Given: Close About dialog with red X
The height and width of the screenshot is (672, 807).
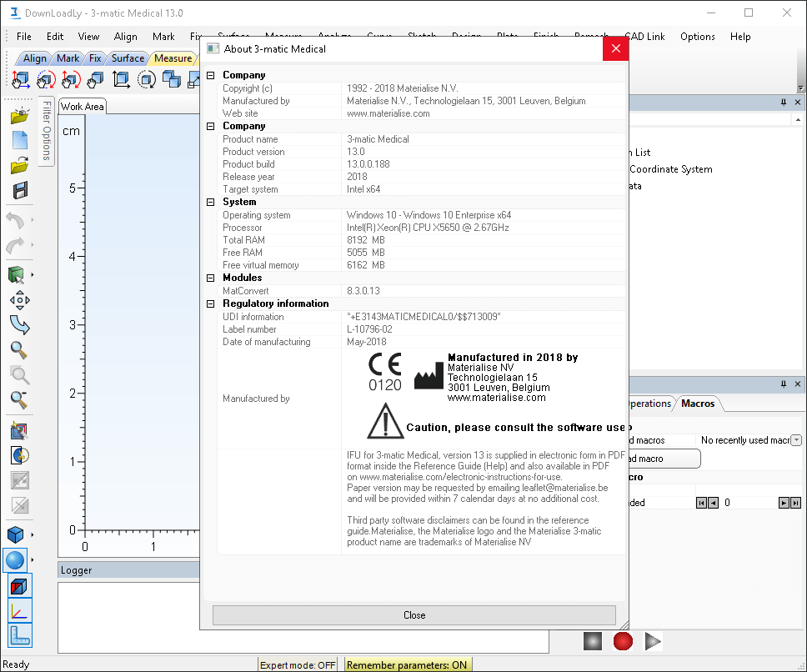Looking at the screenshot, I should (x=615, y=49).
